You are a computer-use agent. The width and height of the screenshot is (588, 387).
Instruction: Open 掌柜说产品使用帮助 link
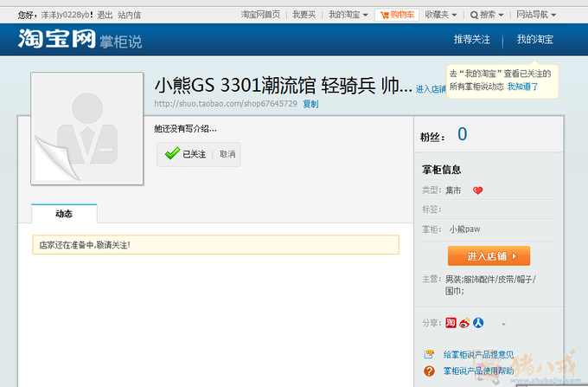(478, 371)
